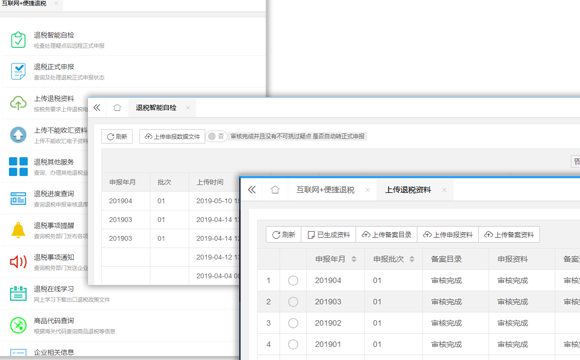Click home icon in 上传退税资料 window

point(275,190)
